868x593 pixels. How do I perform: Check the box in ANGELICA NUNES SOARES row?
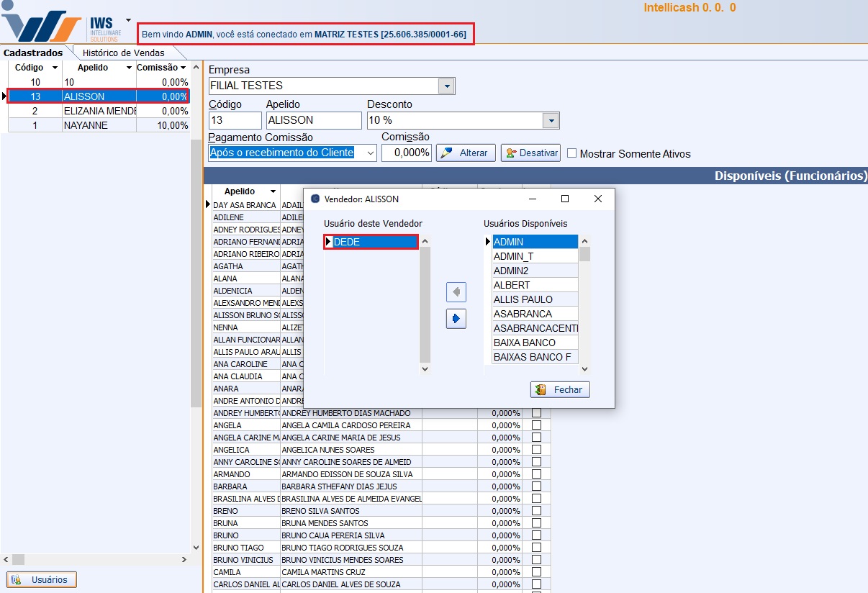pyautogui.click(x=536, y=450)
